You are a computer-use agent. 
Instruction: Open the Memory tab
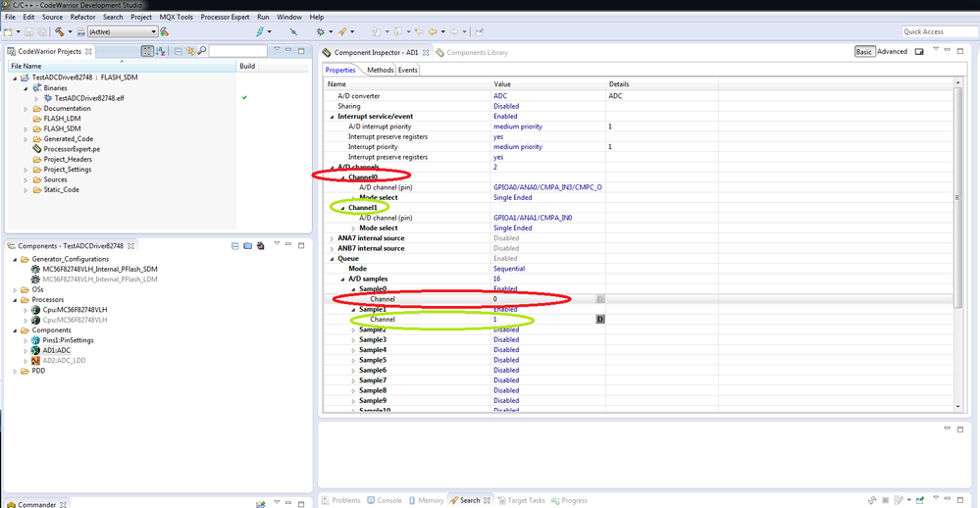[427, 500]
